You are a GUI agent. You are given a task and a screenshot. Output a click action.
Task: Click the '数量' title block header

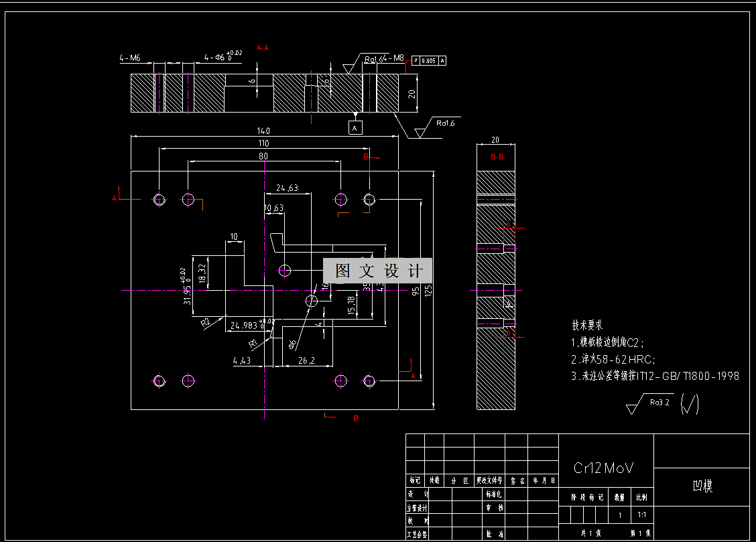(x=619, y=497)
